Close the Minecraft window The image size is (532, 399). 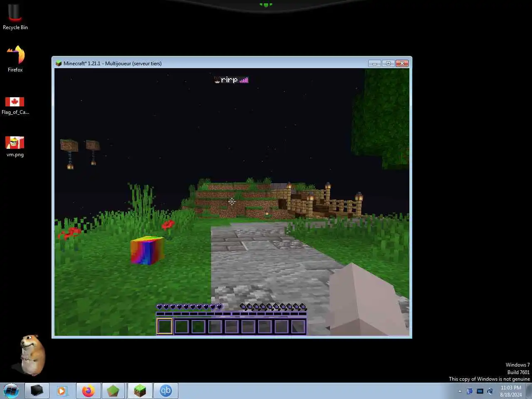click(402, 63)
